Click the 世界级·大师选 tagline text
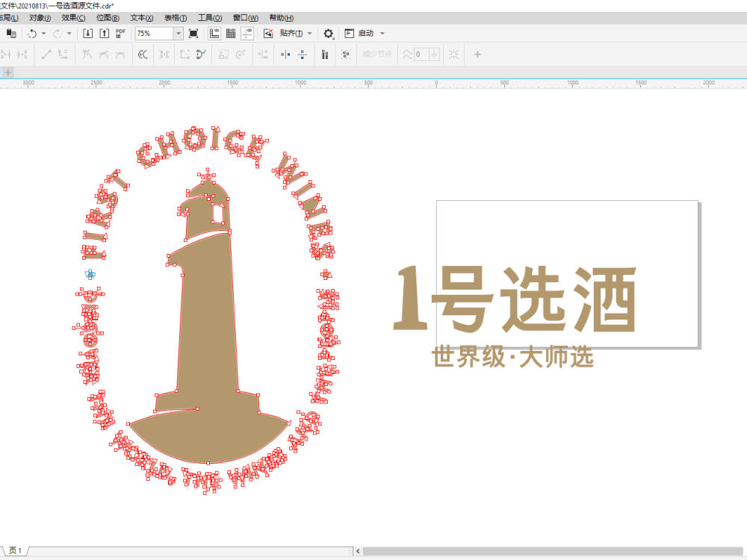Image resolution: width=747 pixels, height=560 pixels. (512, 357)
